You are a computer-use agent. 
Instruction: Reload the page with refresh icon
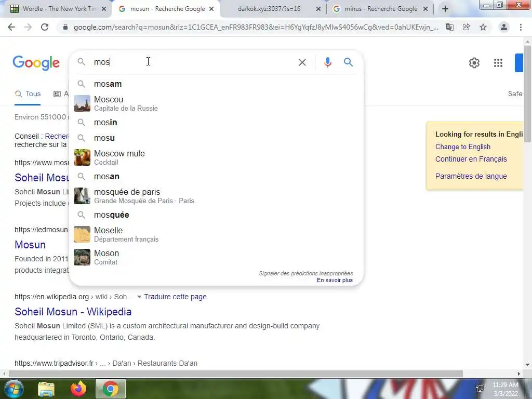point(45,27)
